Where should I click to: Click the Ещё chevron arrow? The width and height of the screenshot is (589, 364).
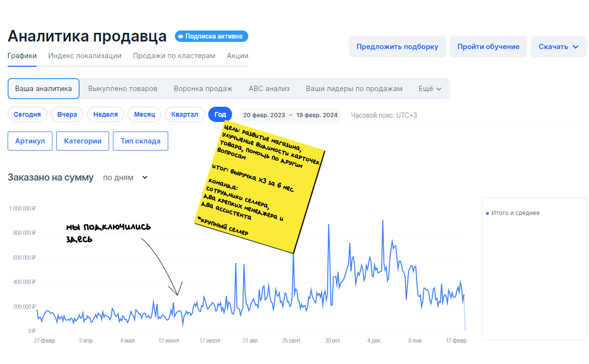pyautogui.click(x=439, y=89)
